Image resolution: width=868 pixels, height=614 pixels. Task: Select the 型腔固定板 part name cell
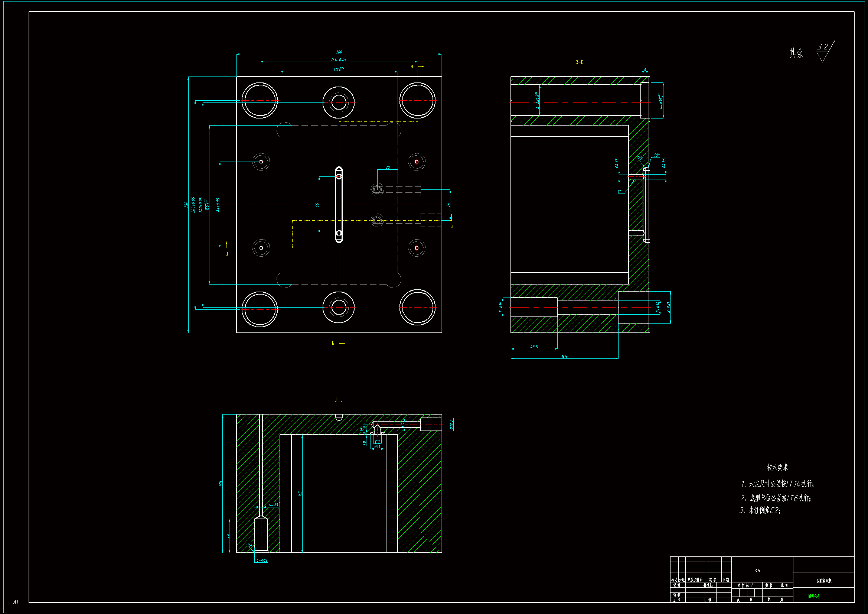click(823, 580)
